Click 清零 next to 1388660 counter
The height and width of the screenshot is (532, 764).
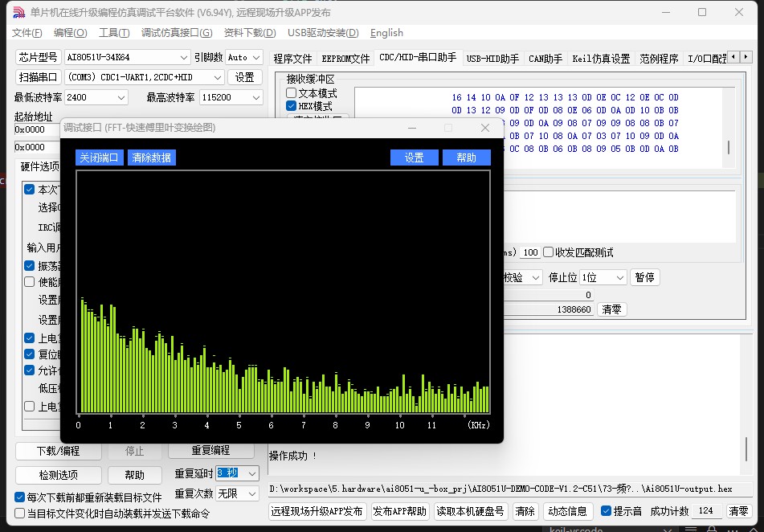point(611,309)
